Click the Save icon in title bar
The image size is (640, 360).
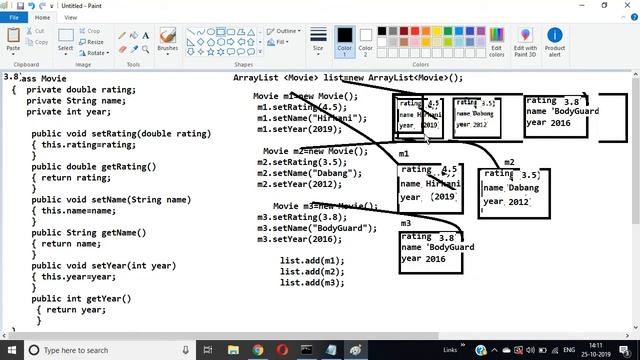(20, 6)
